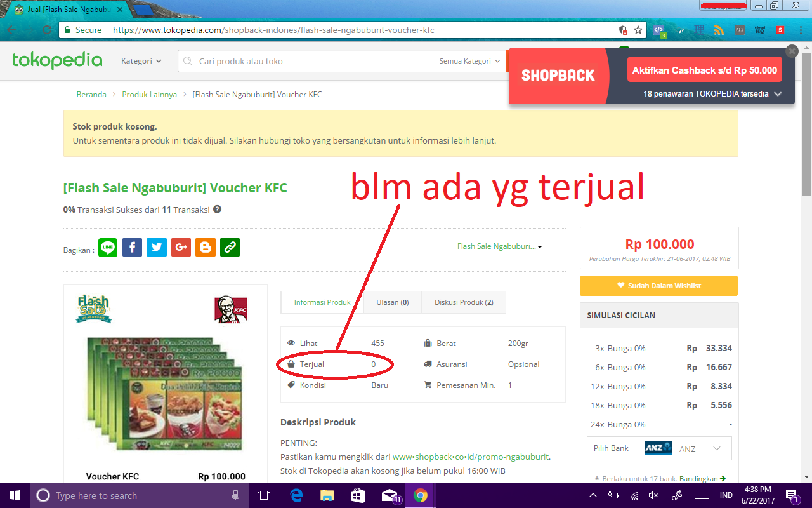The width and height of the screenshot is (812, 508).
Task: Copy the product link with the green chain icon
Action: click(x=230, y=248)
